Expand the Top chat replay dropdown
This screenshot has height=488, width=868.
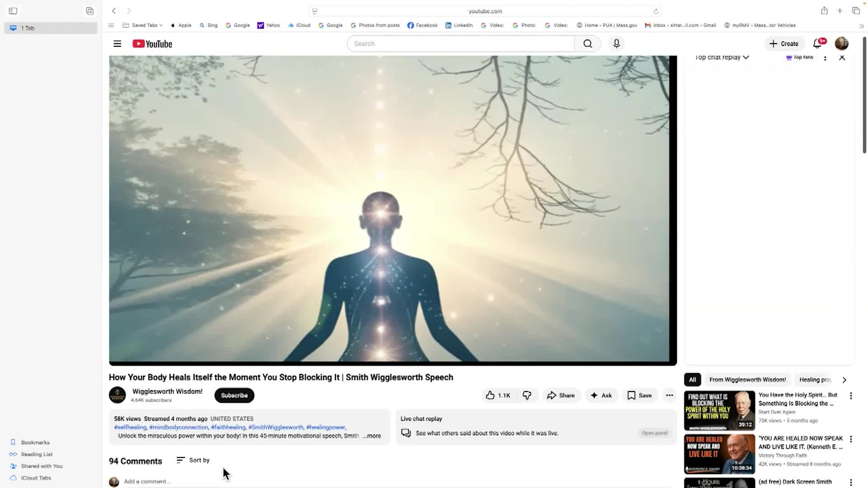[x=722, y=57]
